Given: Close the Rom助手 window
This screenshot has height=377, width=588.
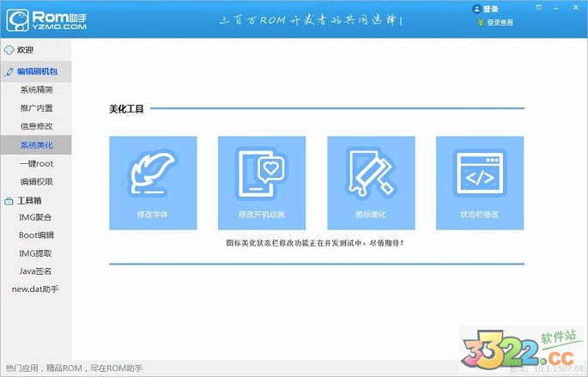Looking at the screenshot, I should coord(576,8).
